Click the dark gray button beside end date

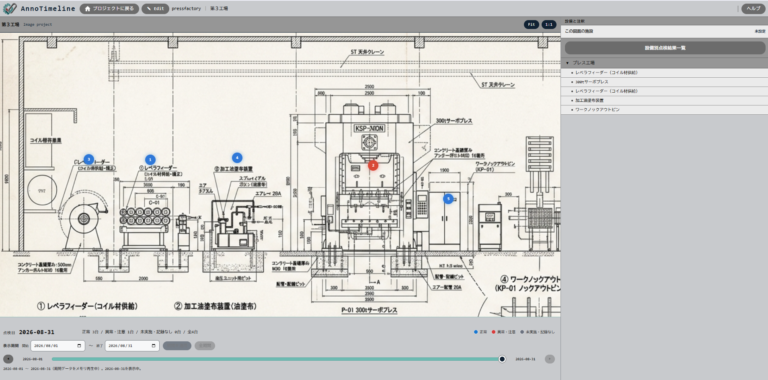177,346
